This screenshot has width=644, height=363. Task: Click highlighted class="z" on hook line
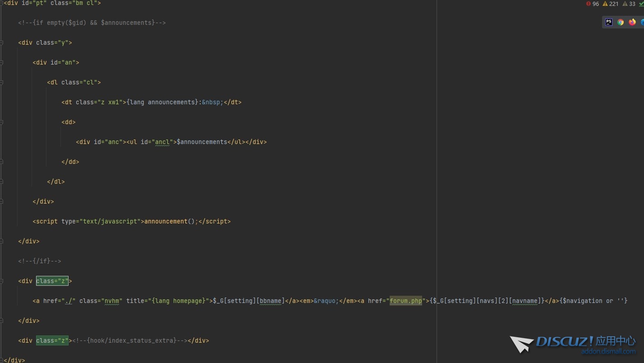click(52, 340)
